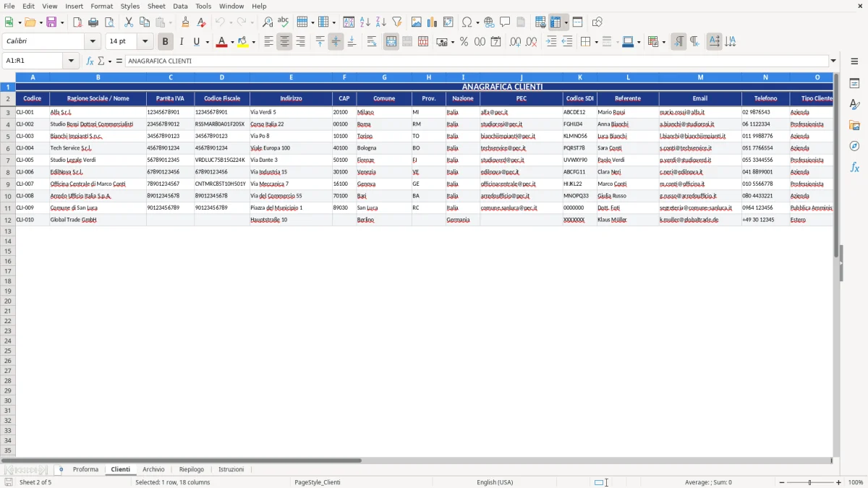The image size is (868, 488).
Task: Switch to the Istruzioni sheet tab
Action: click(x=231, y=469)
